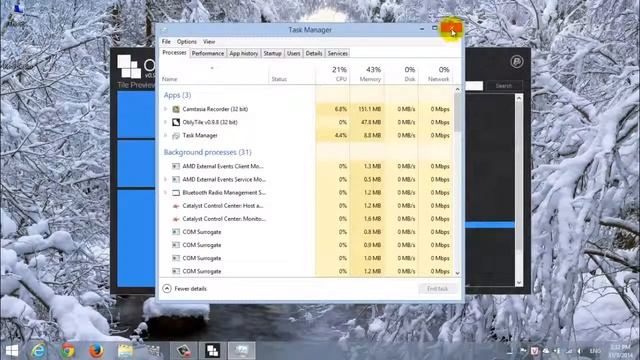Click Task Manager scrollbar down arrow
This screenshot has width=640, height=360.
(458, 273)
